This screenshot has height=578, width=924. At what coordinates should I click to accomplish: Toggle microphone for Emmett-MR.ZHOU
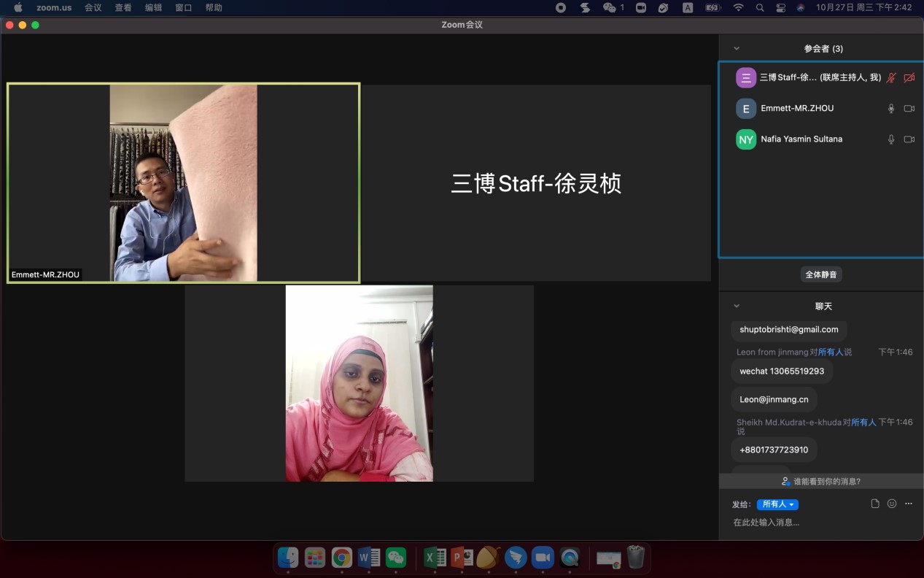click(x=890, y=109)
